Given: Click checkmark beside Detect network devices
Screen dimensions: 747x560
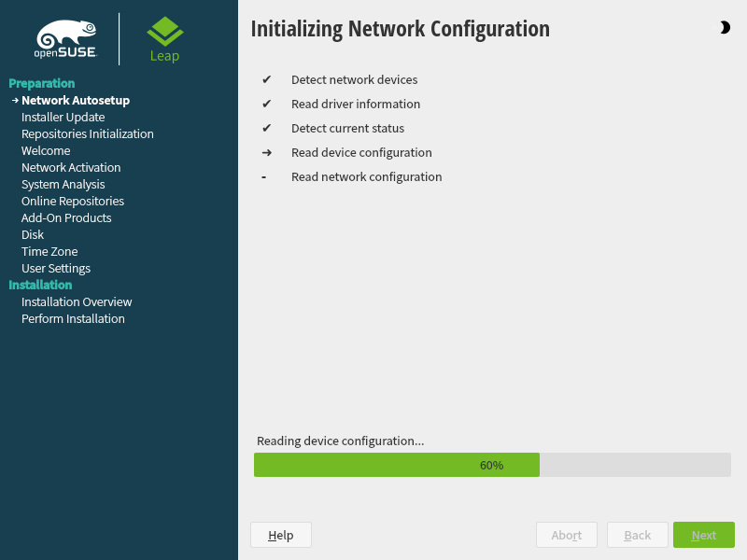Looking at the screenshot, I should click(x=266, y=80).
